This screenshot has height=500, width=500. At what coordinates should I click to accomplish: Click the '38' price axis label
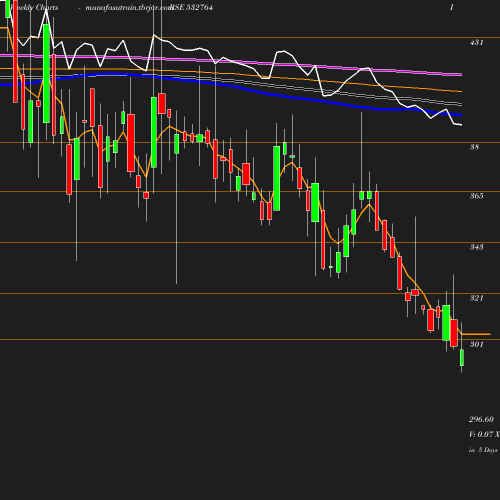[474, 147]
